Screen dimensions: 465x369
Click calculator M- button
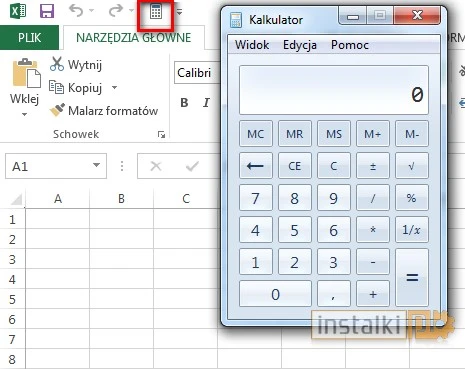pyautogui.click(x=412, y=134)
